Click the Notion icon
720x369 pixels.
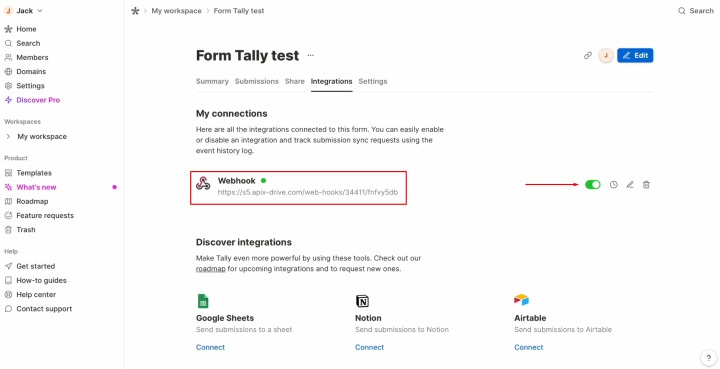(362, 301)
